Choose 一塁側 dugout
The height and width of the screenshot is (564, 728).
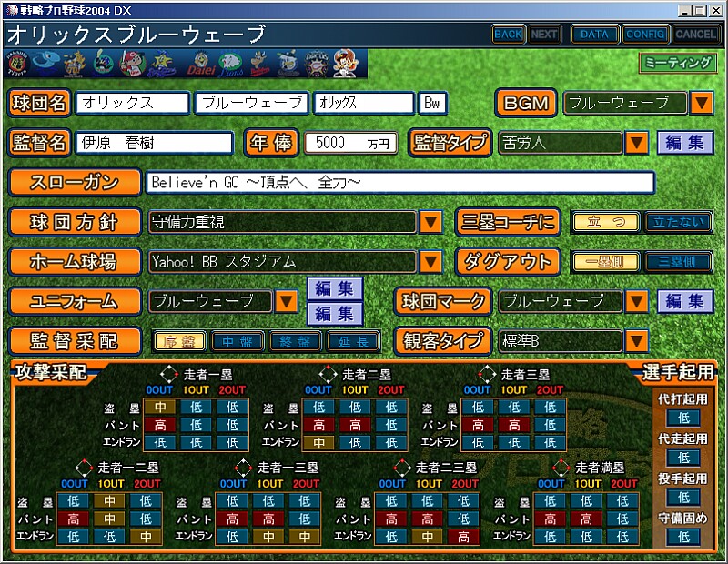606,262
